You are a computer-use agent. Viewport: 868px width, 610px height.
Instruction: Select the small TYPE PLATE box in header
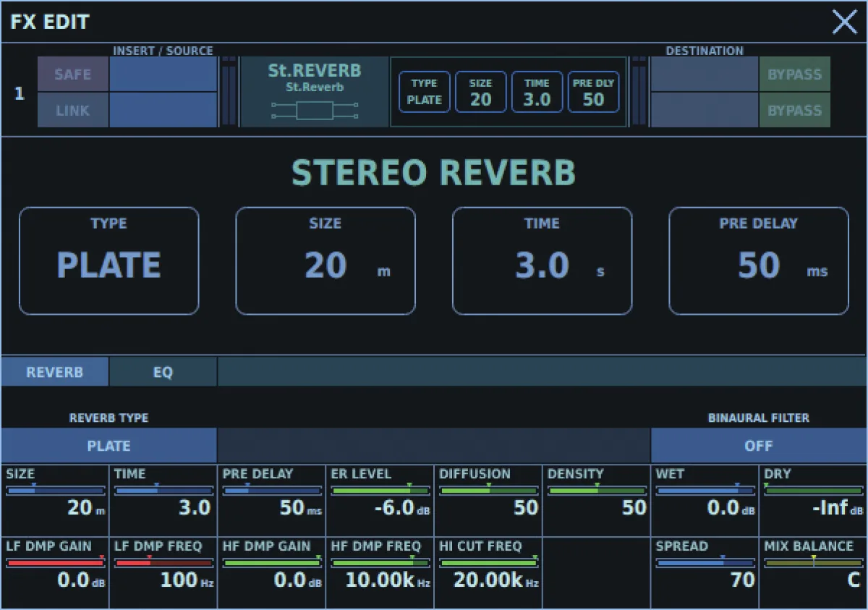pos(424,92)
